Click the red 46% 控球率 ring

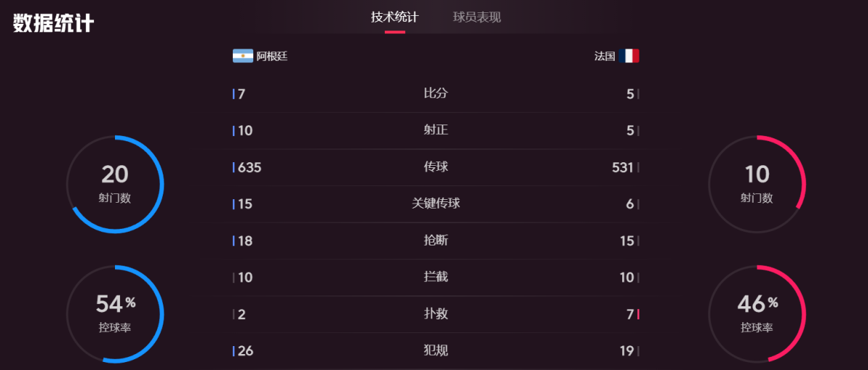pos(757,314)
